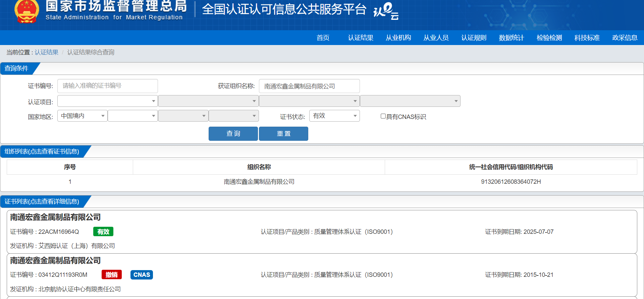Open the 从业人员 navigation menu
This screenshot has height=299, width=644.
(x=436, y=38)
